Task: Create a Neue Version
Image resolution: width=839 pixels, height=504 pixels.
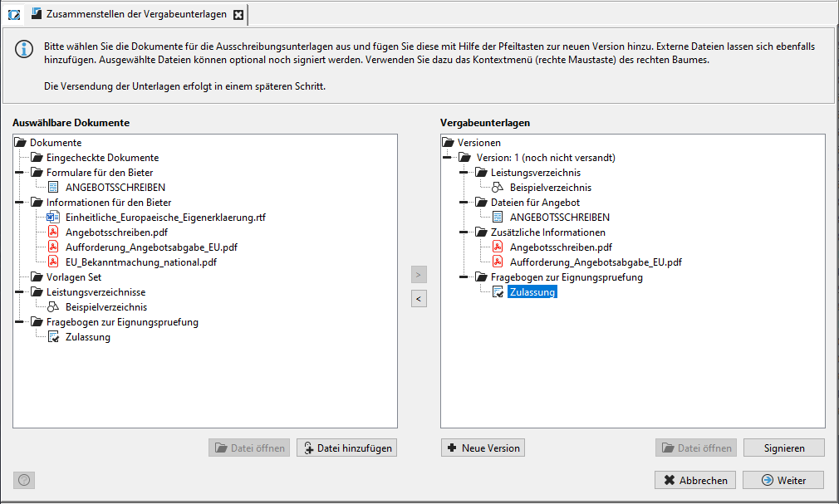Action: click(483, 448)
